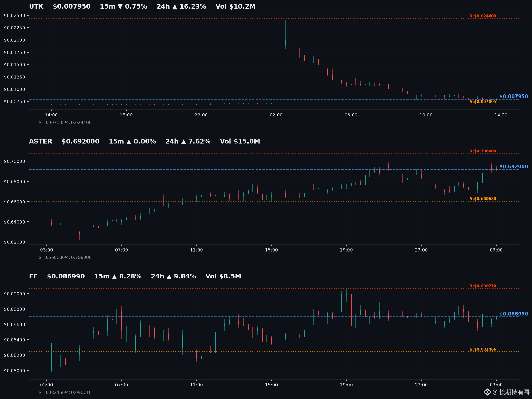Select the $0.70000 y-axis label

pyautogui.click(x=14, y=161)
